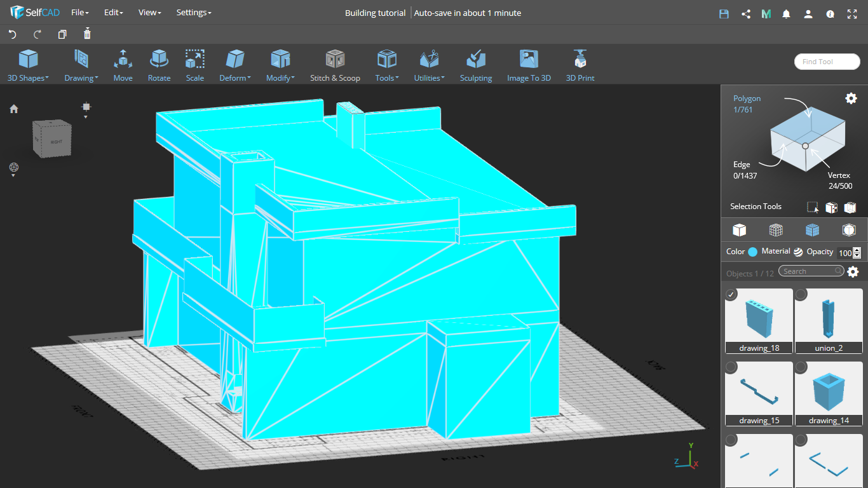Screen dimensions: 868x488
Task: Select Vertex selection mode label
Action: pyautogui.click(x=840, y=175)
